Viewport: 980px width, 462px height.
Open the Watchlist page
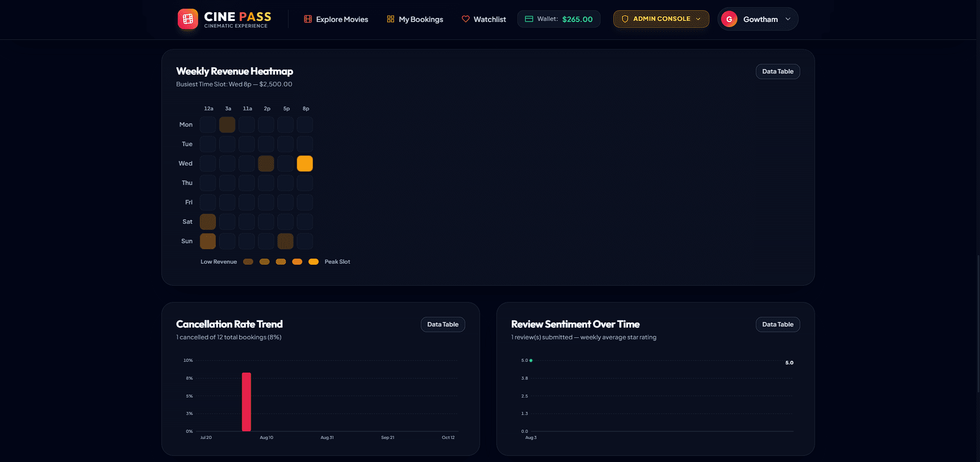coord(484,19)
